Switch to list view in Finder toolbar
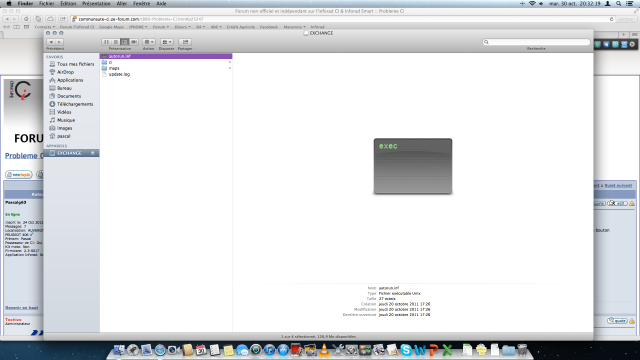Image resolution: width=640 pixels, height=360 pixels. 116,42
